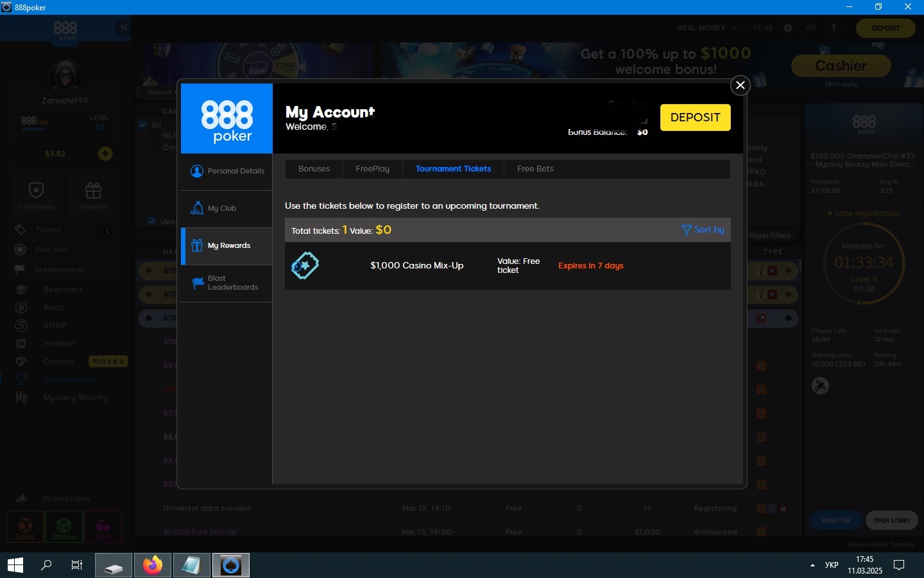924x578 pixels.
Task: Click the Zatoichi999 avatar in lobby
Action: click(x=64, y=76)
